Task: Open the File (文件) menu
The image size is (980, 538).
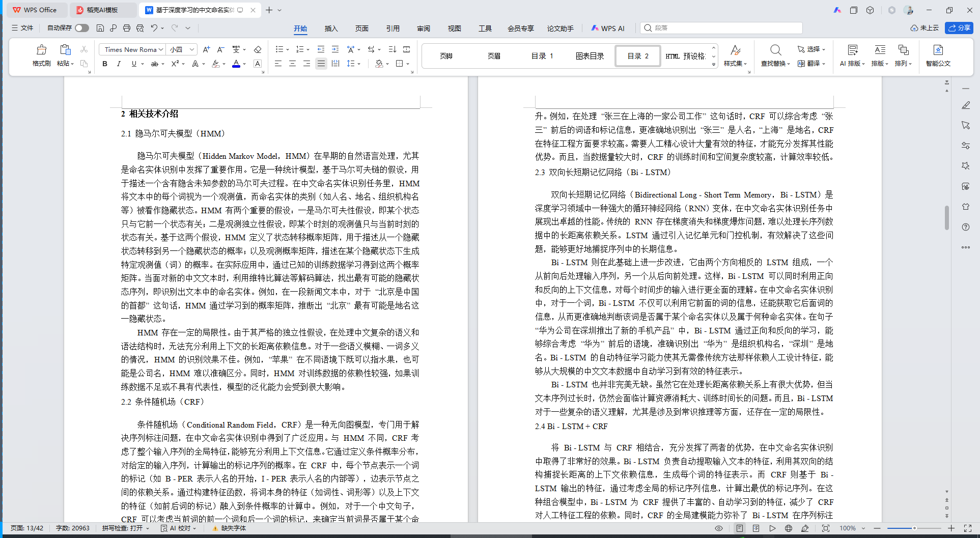Action: pyautogui.click(x=22, y=28)
